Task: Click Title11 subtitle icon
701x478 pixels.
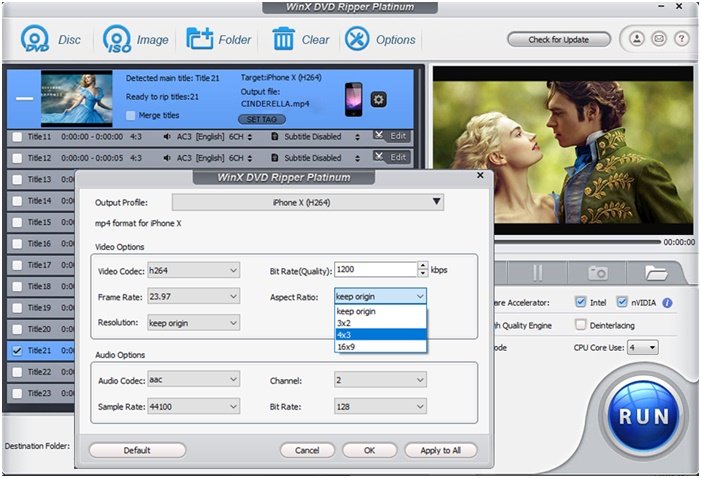Action: pyautogui.click(x=275, y=137)
